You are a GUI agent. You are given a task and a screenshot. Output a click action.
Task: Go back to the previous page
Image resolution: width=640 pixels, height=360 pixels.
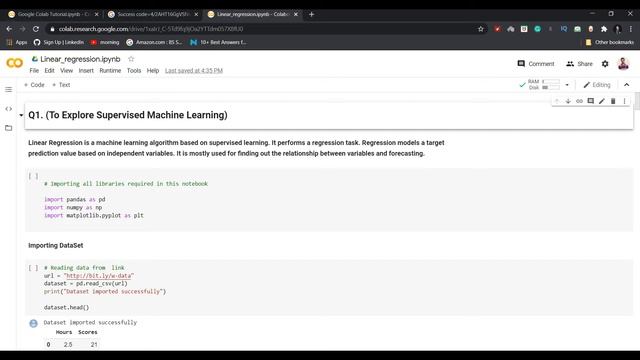pyautogui.click(x=9, y=29)
